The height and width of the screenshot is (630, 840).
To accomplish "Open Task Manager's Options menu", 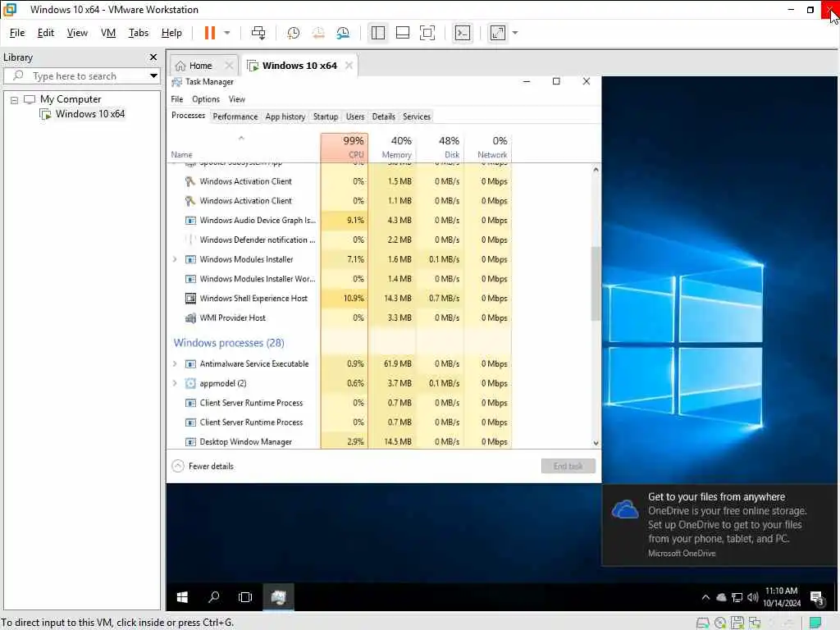I will (x=206, y=99).
